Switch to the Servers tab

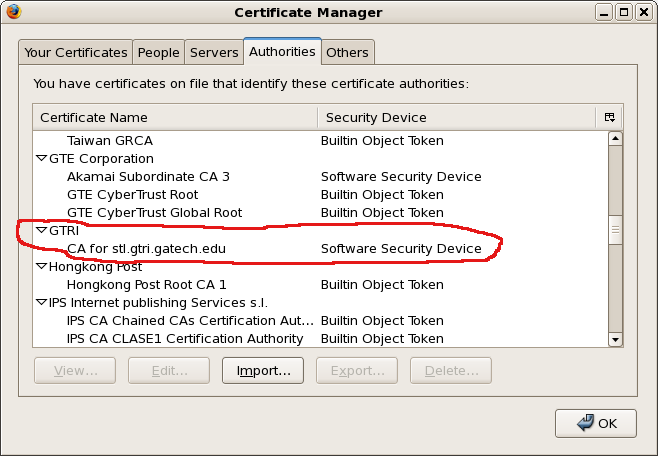click(214, 52)
